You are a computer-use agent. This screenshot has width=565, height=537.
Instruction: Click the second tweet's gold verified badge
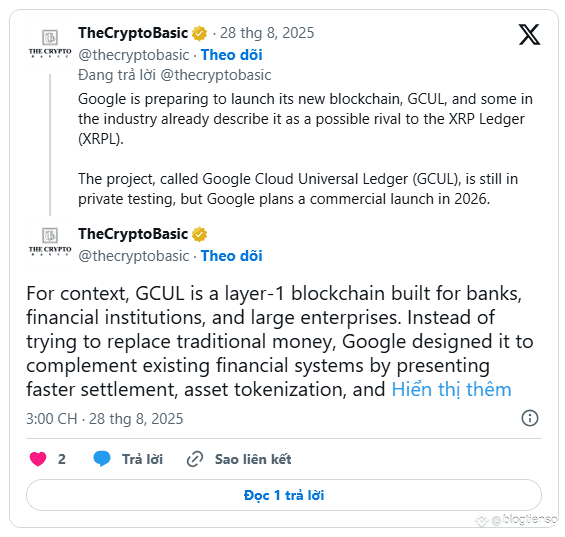pos(199,234)
